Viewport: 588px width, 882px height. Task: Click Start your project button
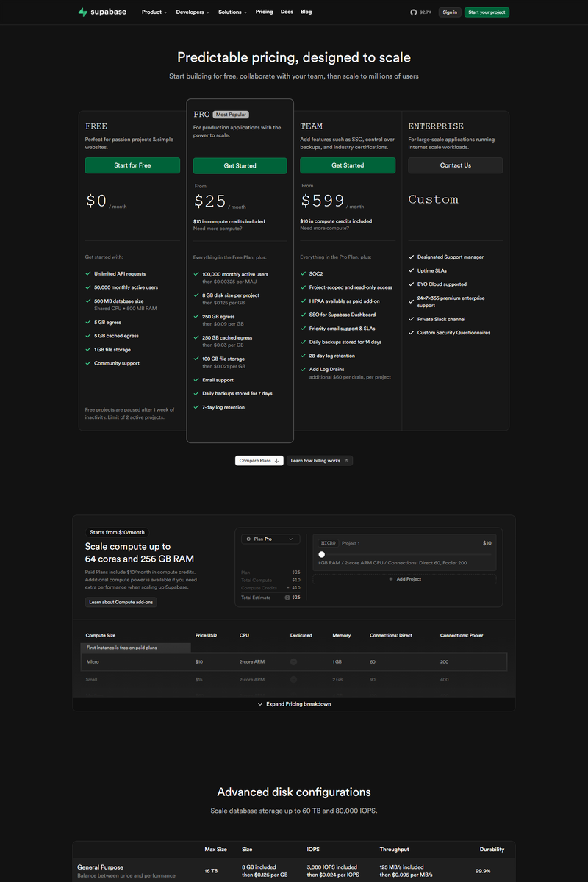(487, 12)
